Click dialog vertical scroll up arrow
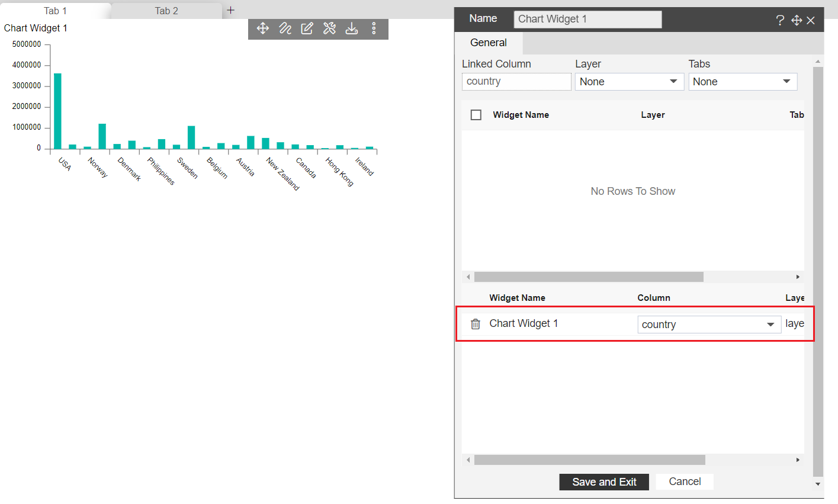This screenshot has height=504, width=838. [x=818, y=61]
